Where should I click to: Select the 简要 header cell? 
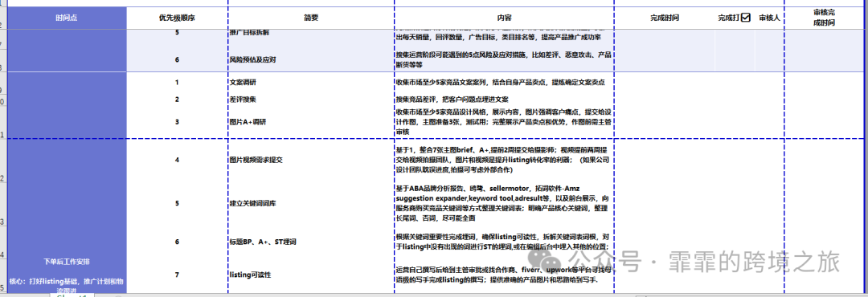311,18
